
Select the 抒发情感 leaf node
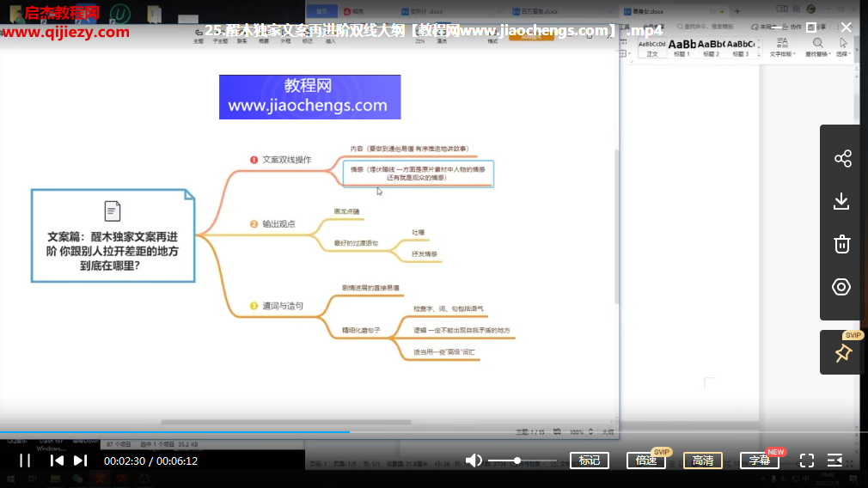click(x=425, y=254)
